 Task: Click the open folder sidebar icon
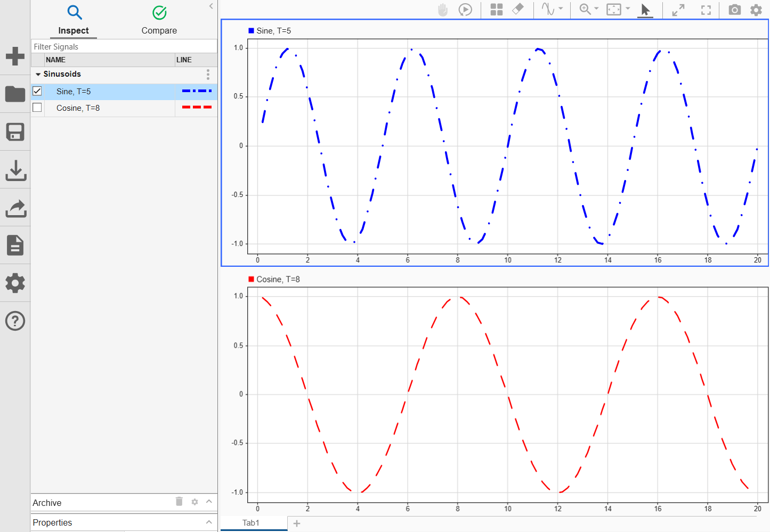click(15, 94)
